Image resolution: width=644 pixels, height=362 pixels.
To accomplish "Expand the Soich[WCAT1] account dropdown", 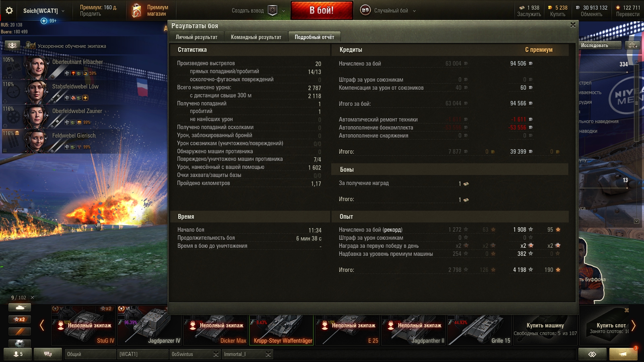I will 63,11.
